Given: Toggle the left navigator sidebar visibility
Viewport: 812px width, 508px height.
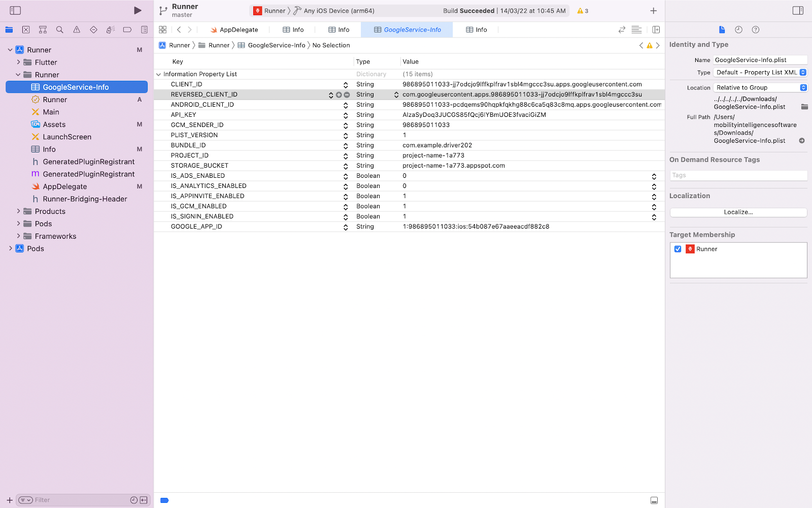Looking at the screenshot, I should [15, 10].
